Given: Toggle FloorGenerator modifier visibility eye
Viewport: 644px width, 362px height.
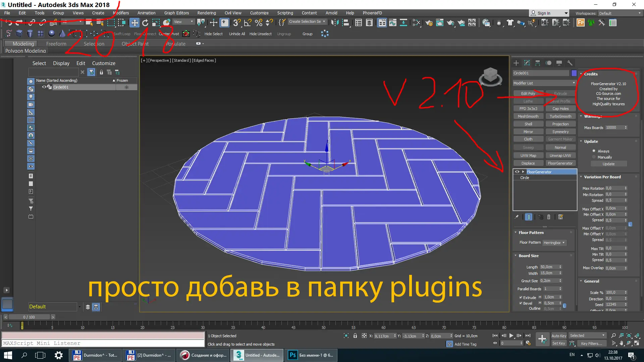Looking at the screenshot, I should [x=517, y=172].
